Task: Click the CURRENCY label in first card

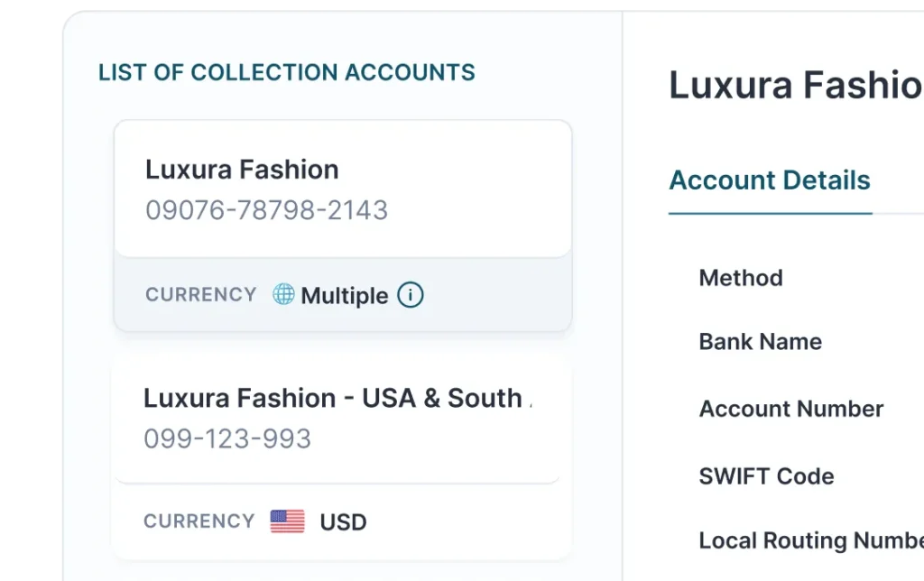Action: [201, 295]
